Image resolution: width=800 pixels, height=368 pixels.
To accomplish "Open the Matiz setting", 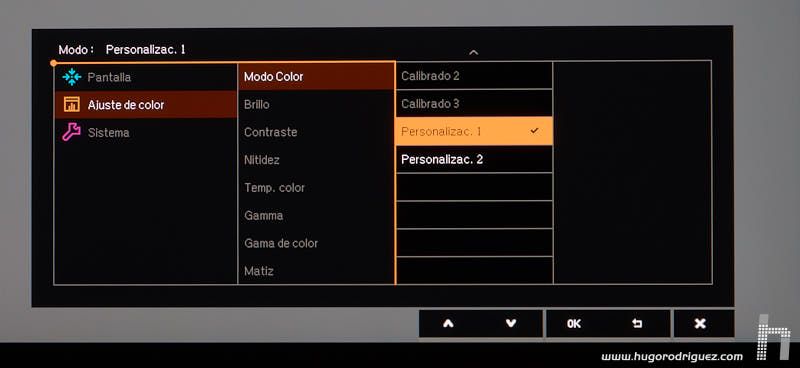I will click(x=316, y=271).
